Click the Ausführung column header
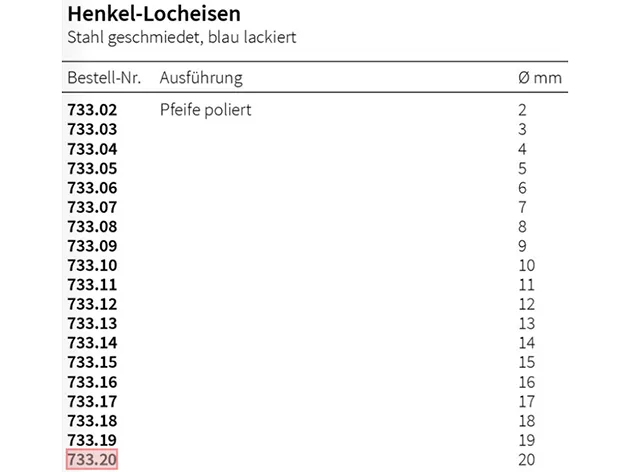The height and width of the screenshot is (472, 630). coord(201,78)
